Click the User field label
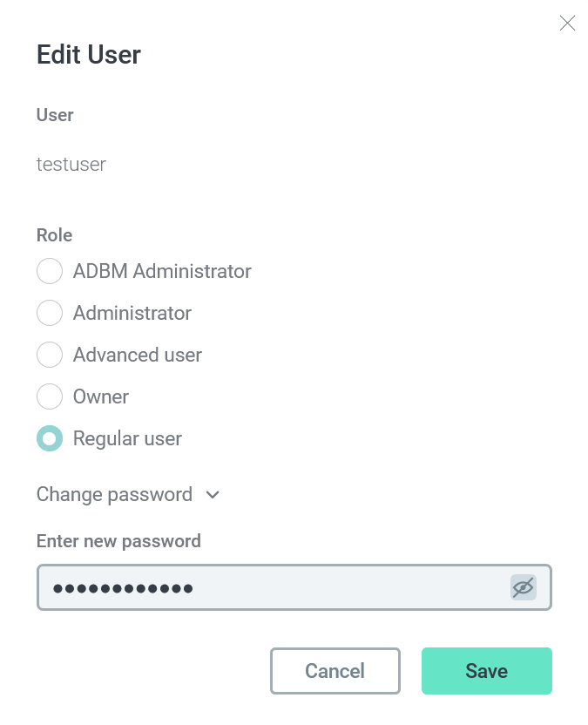Screen dimensions: 588x725 (54, 115)
